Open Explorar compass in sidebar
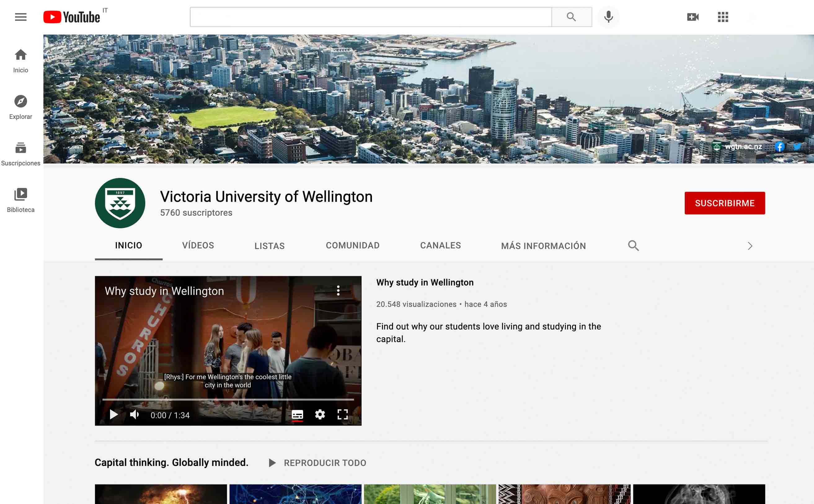The width and height of the screenshot is (814, 504). tap(21, 107)
